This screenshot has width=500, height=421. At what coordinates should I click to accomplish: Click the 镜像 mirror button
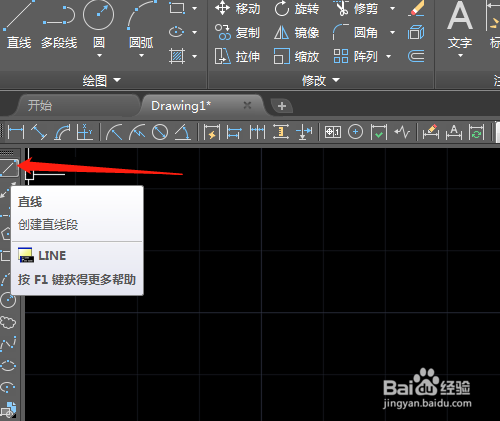(297, 32)
